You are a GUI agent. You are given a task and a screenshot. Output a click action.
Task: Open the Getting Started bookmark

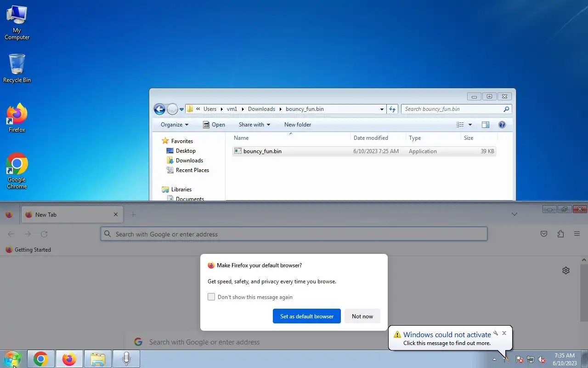28,250
